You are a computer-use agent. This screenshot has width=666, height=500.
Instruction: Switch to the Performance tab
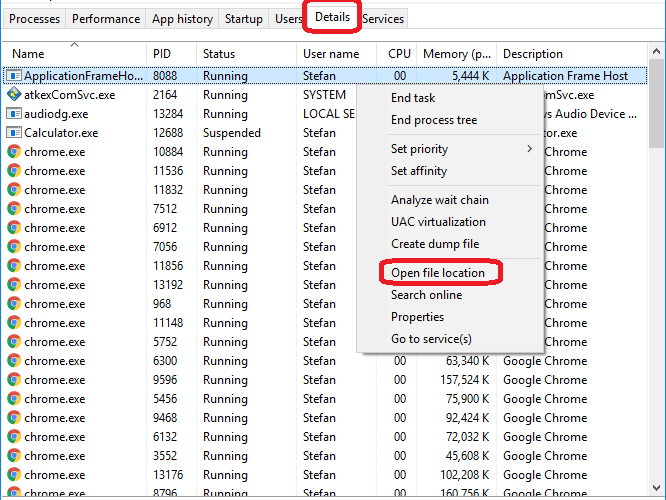106,19
